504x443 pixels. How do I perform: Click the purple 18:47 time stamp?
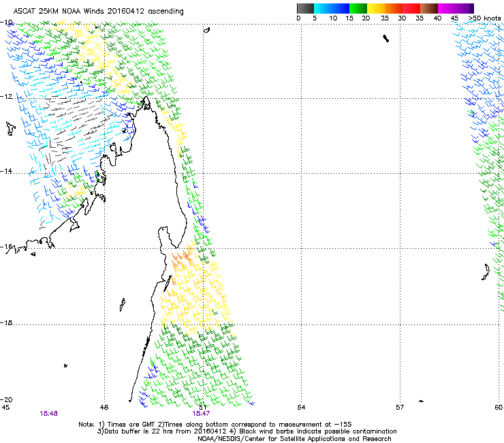click(x=201, y=414)
